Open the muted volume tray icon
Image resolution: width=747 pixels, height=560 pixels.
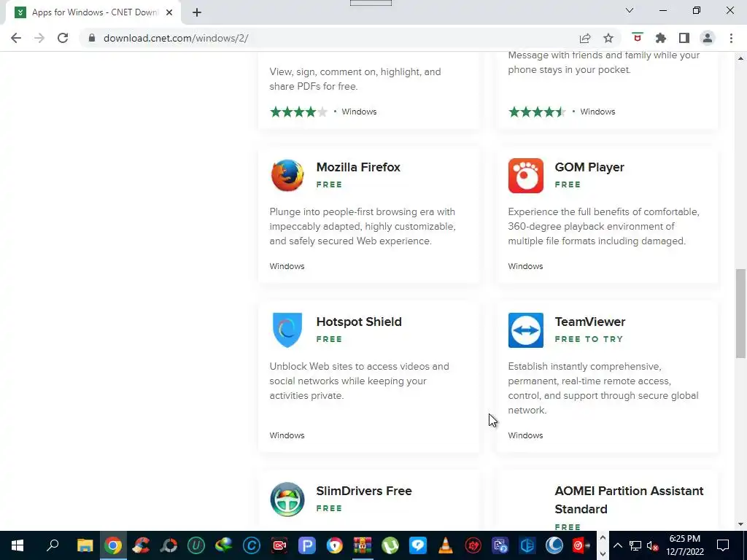coord(652,545)
